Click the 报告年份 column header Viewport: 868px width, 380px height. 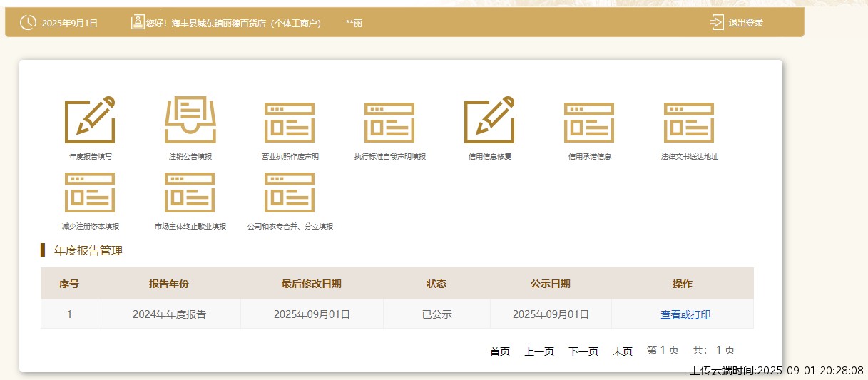[169, 284]
